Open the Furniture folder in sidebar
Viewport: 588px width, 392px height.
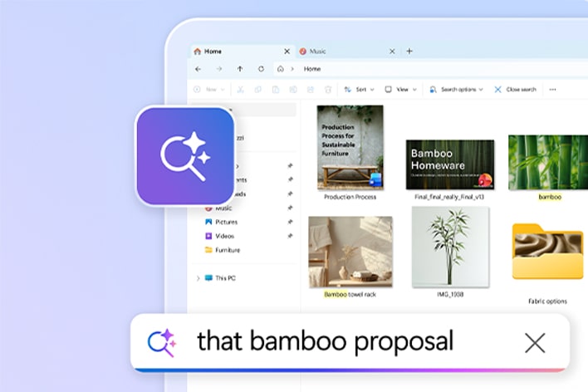pos(227,250)
